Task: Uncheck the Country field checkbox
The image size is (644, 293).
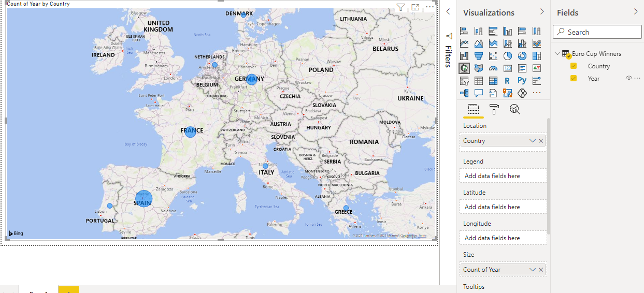Action: tap(574, 66)
